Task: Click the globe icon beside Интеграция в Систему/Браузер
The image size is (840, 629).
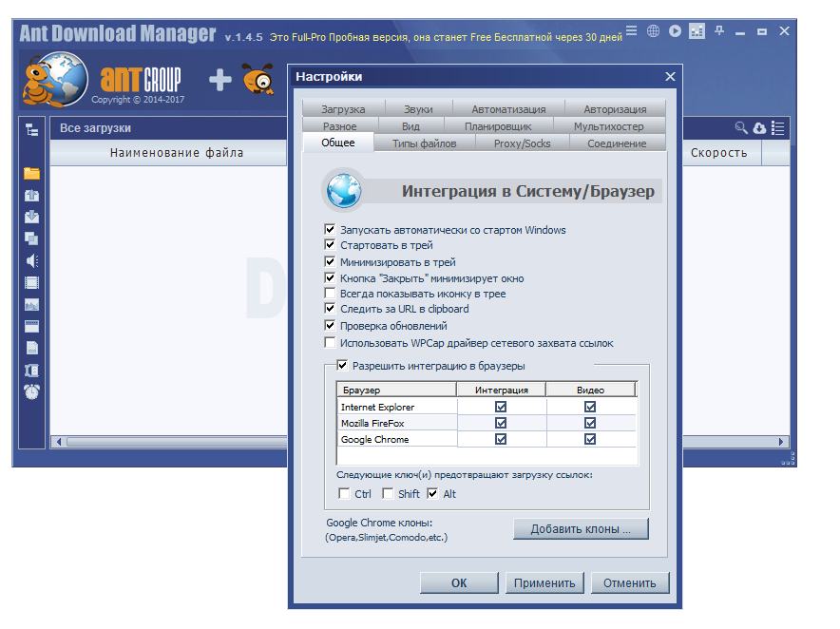Action: (343, 191)
